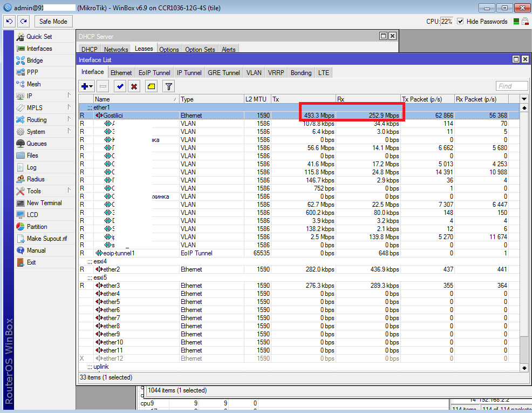Click the Redo arrow in the top toolbar
The image size is (532, 413).
(23, 21)
